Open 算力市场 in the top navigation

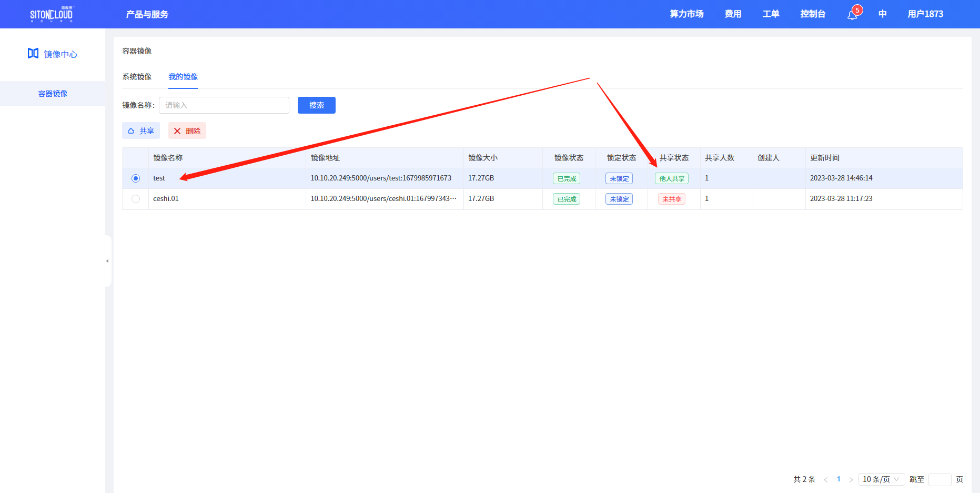tap(686, 14)
